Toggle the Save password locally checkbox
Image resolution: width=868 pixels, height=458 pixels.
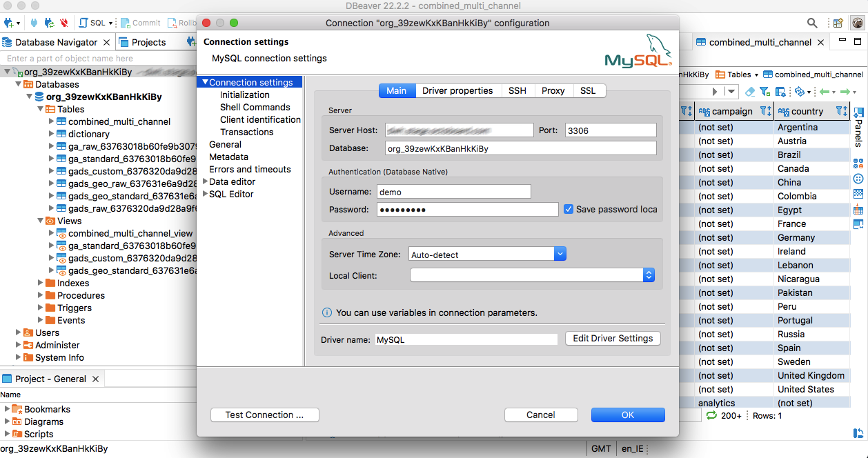[569, 209]
